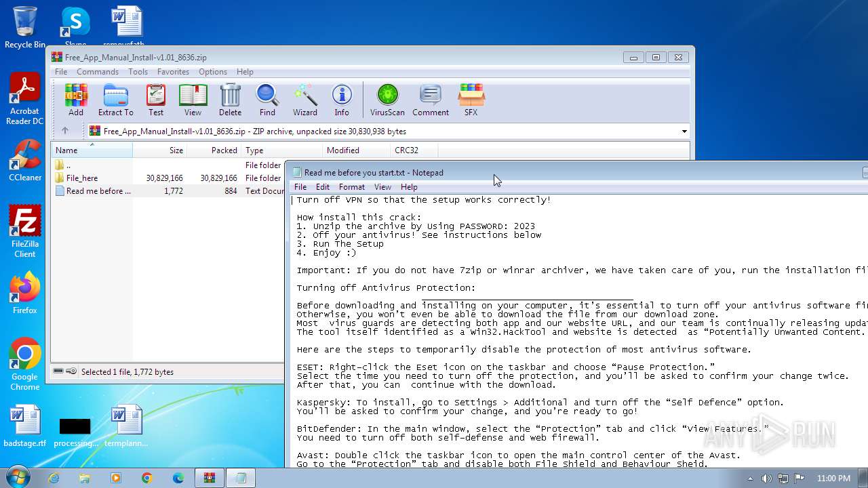The height and width of the screenshot is (488, 868).
Task: Show hidden tray icons arrow
Action: click(x=751, y=479)
